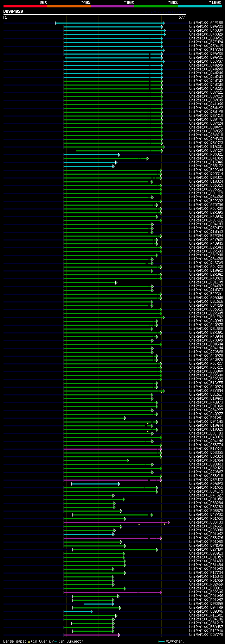Select the UniRef100_A4FS27 label
This screenshot has width=225, height=644.
point(206,495)
